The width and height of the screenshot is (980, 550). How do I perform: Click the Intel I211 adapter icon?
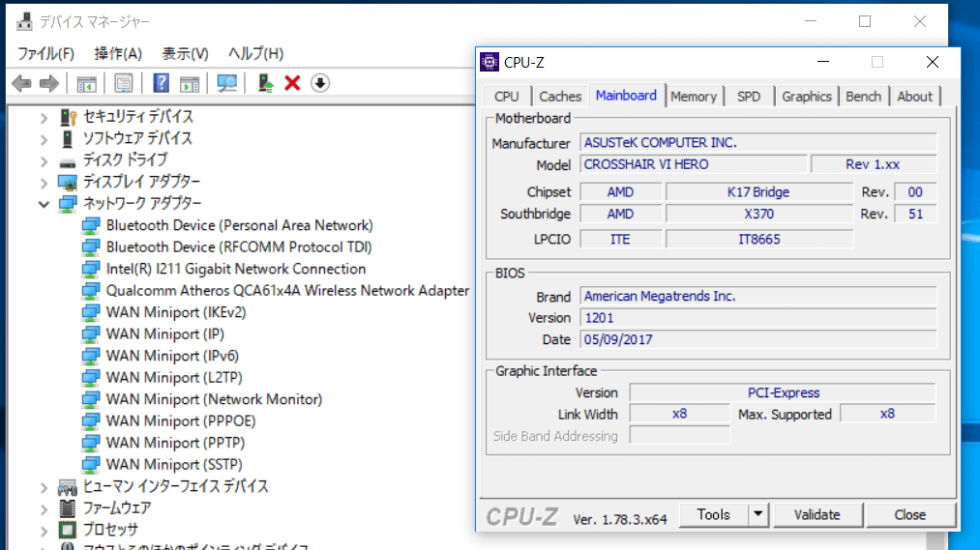91,269
